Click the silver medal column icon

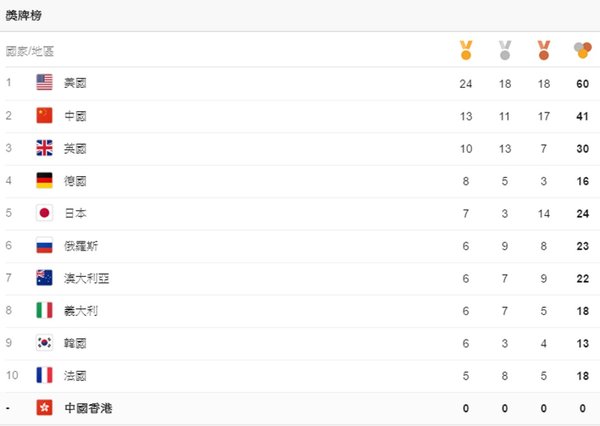[x=505, y=50]
